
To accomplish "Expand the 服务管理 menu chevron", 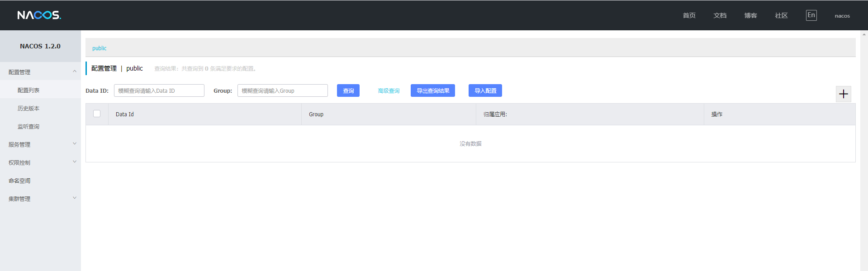I will click(x=75, y=144).
